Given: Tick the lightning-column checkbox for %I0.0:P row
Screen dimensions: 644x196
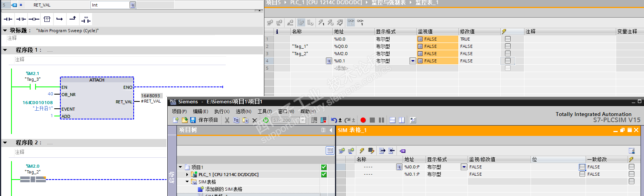Looking at the screenshot, I should (x=631, y=167).
